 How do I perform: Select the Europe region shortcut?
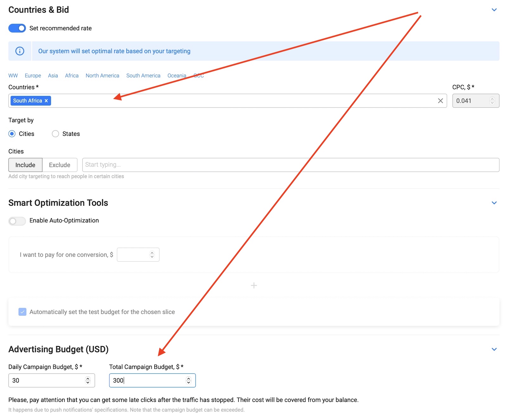pyautogui.click(x=33, y=75)
